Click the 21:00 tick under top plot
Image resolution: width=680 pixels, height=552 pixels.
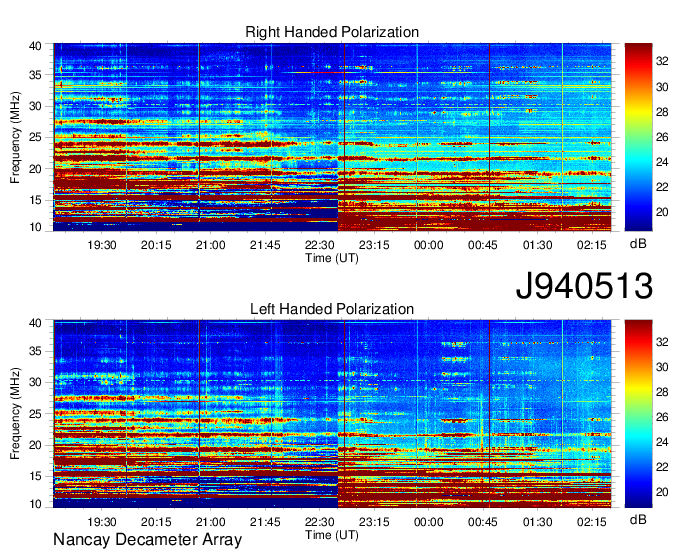[211, 245]
